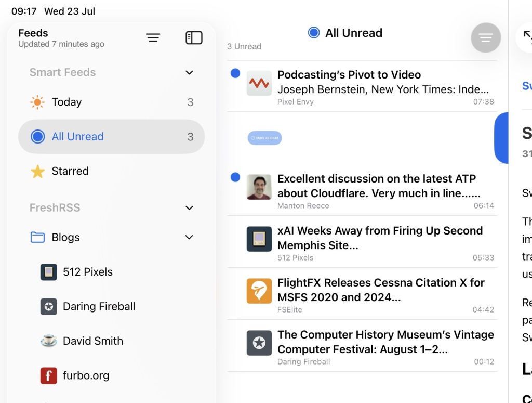Click the Pixel Envy source label
Screen dimensions: 532x403
pyautogui.click(x=296, y=102)
